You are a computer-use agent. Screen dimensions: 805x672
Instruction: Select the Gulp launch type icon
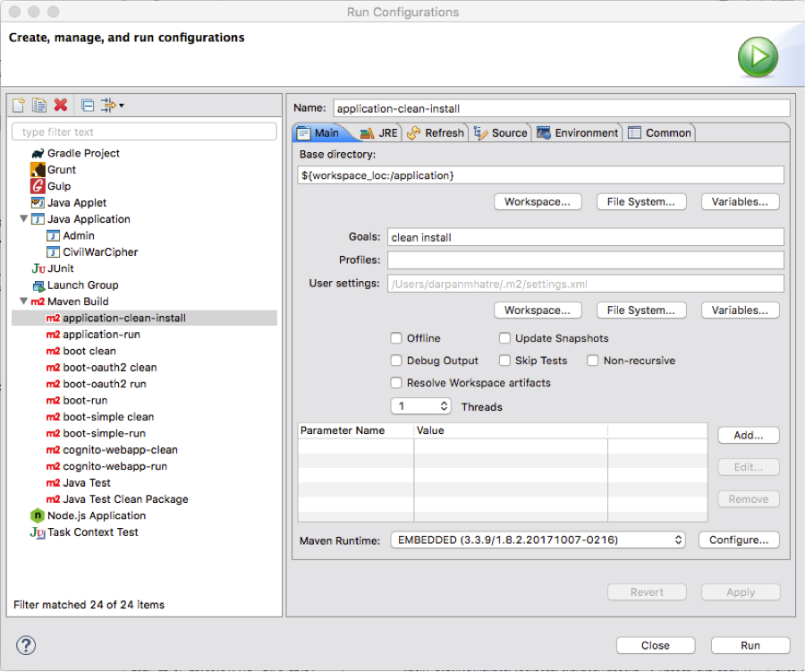[38, 186]
